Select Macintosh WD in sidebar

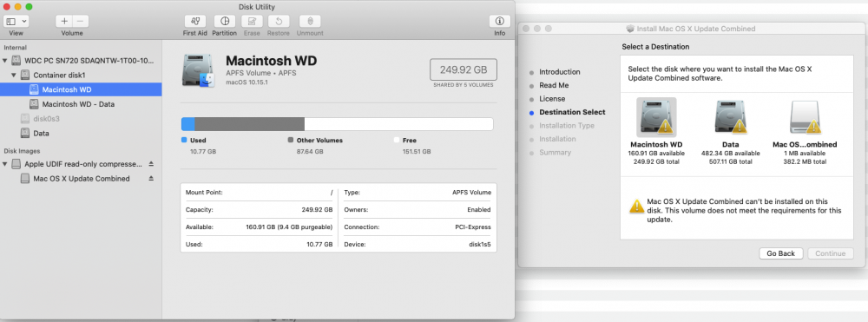(81, 89)
